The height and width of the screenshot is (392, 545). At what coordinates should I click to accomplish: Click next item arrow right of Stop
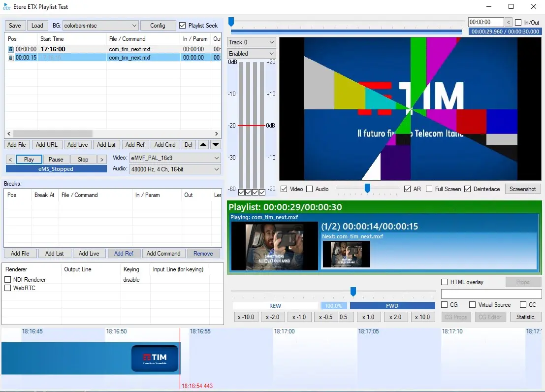[x=102, y=160]
